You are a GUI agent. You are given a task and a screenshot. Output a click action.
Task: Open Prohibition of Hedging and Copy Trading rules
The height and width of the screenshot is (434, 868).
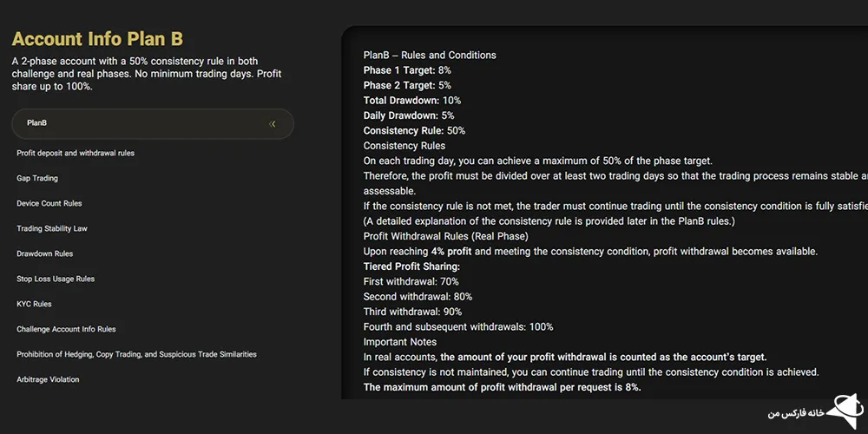(136, 354)
